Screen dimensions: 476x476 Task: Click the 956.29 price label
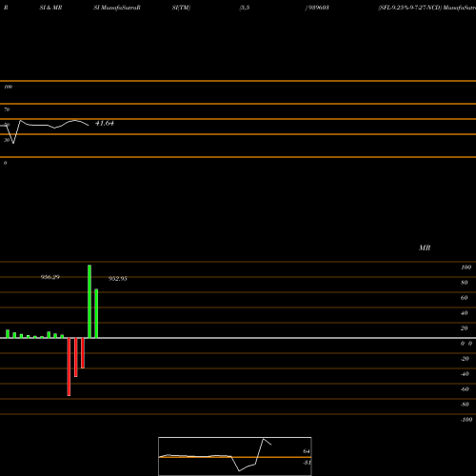pos(50,277)
